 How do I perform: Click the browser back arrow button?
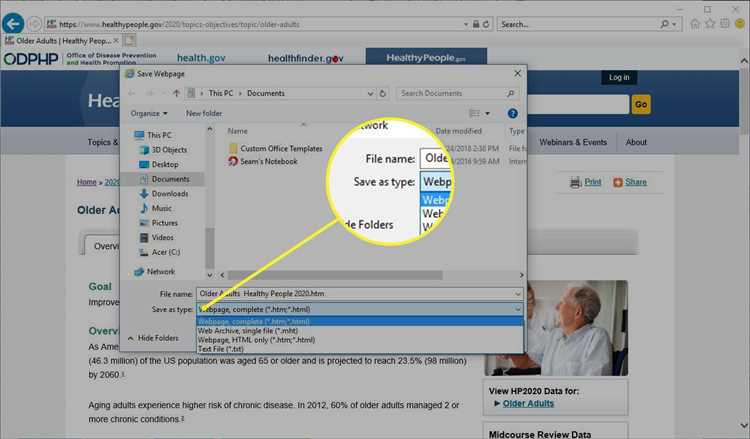13,23
